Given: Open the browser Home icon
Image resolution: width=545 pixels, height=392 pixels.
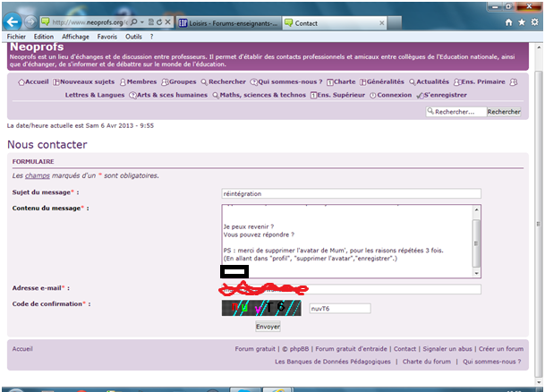Looking at the screenshot, I should [x=508, y=22].
